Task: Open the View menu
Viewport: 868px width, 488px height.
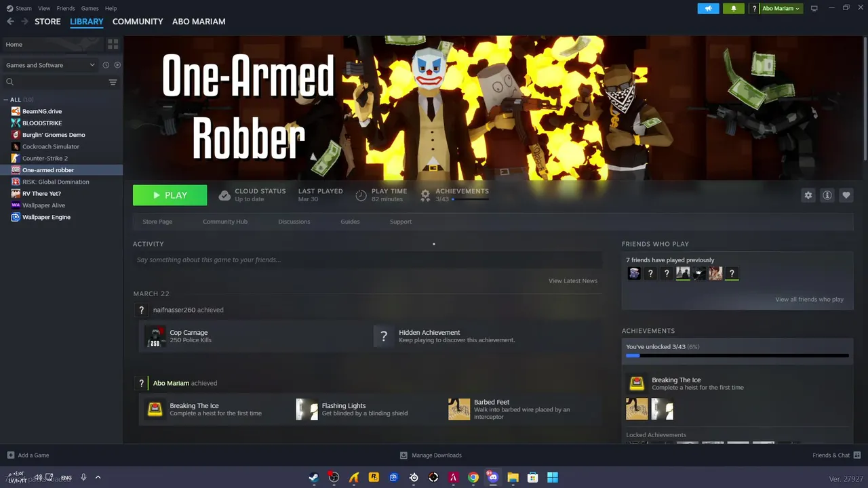Action: (44, 8)
